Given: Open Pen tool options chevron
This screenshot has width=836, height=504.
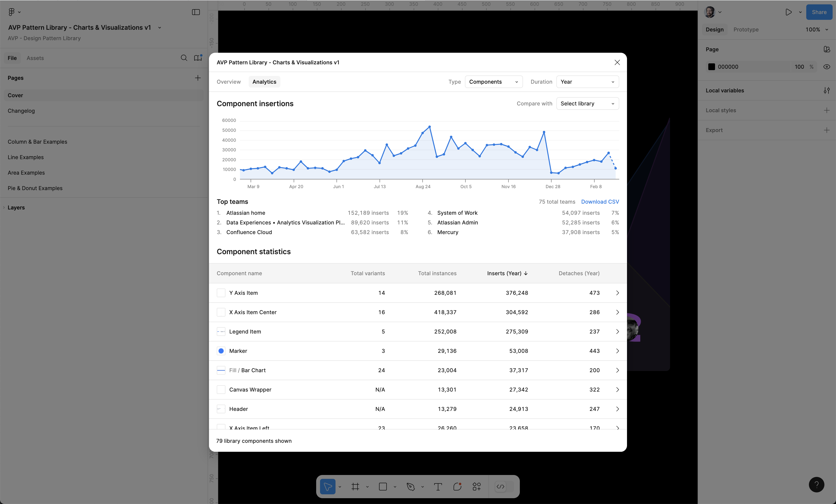Looking at the screenshot, I should tap(422, 487).
